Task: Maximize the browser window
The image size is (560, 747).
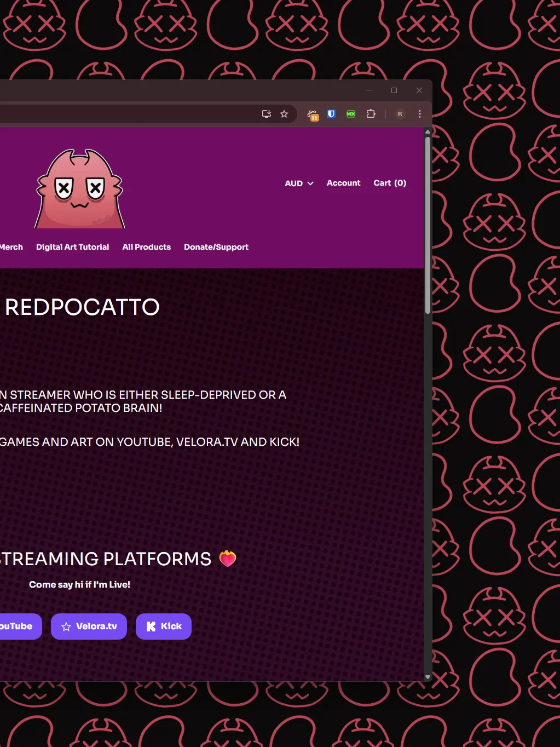Action: click(x=394, y=90)
